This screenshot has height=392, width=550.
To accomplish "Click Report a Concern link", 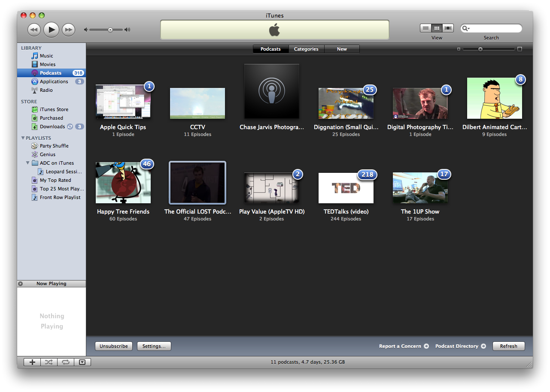I will tap(404, 346).
